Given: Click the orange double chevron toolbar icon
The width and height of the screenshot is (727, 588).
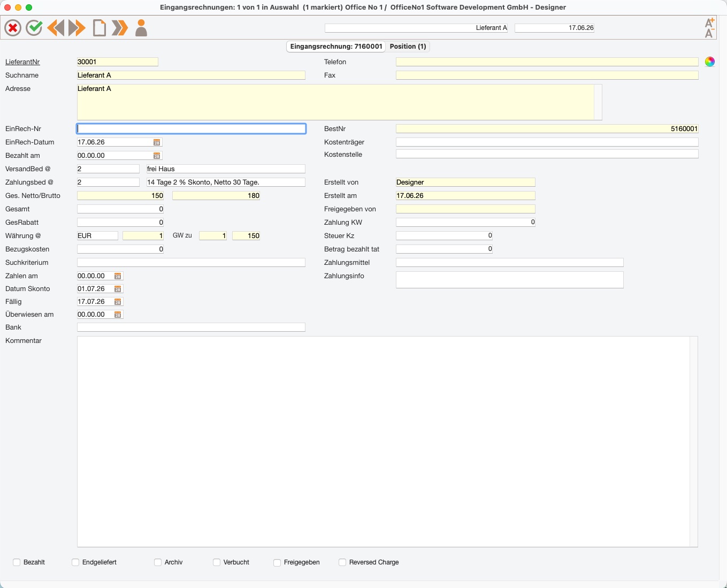Looking at the screenshot, I should tap(120, 28).
